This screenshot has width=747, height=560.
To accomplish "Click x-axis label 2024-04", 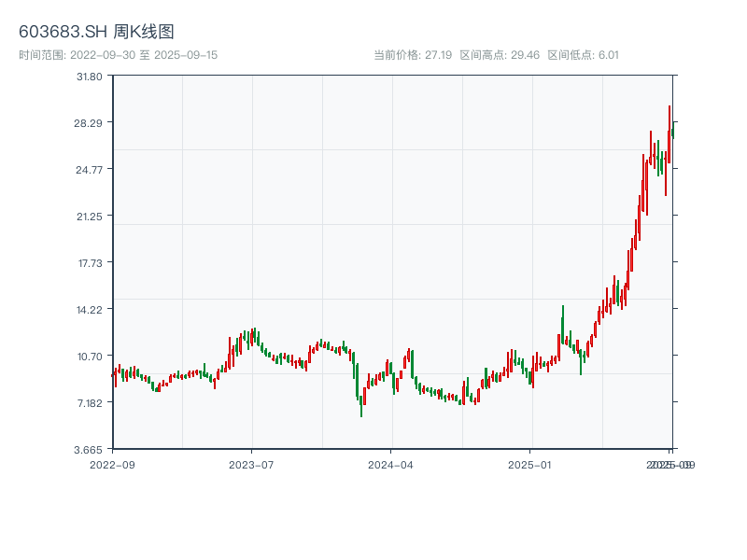I will click(x=390, y=465).
